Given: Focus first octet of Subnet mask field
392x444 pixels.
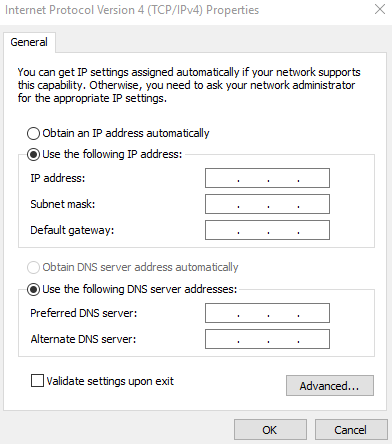Looking at the screenshot, I should (x=222, y=204).
